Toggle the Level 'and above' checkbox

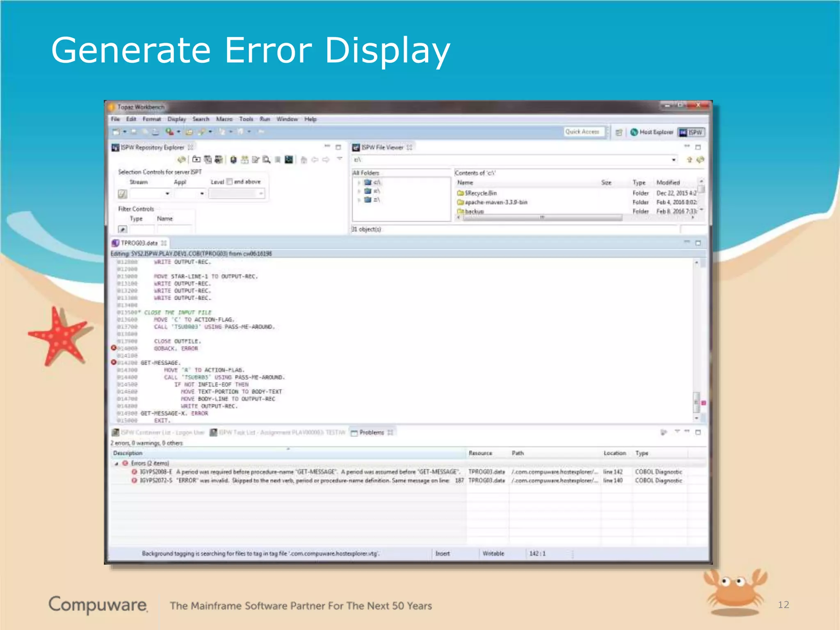[229, 181]
